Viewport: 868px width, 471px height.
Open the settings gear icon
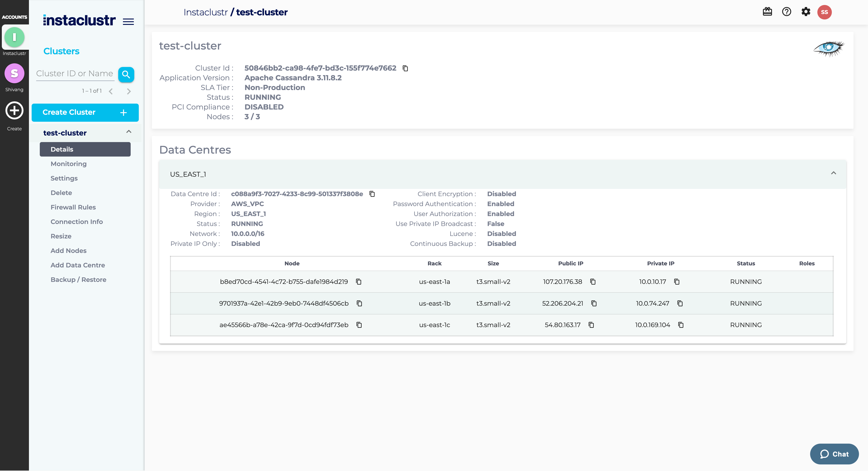pos(806,12)
